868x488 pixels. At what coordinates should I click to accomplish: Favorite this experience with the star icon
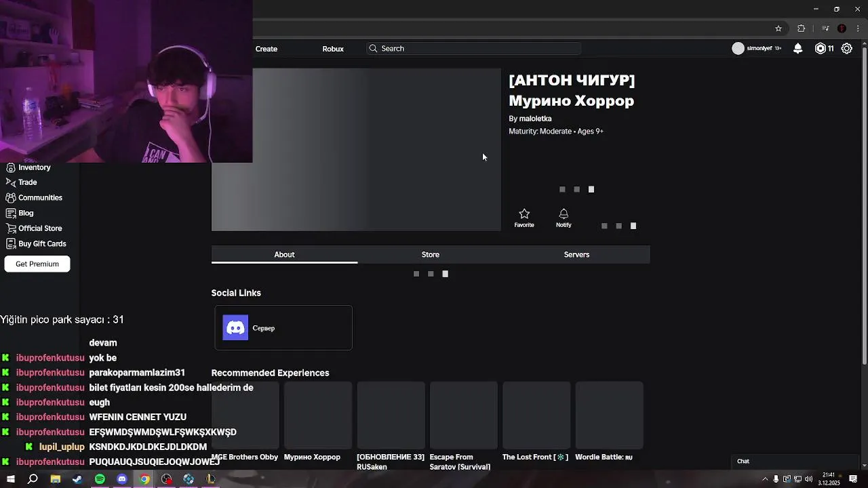(524, 214)
